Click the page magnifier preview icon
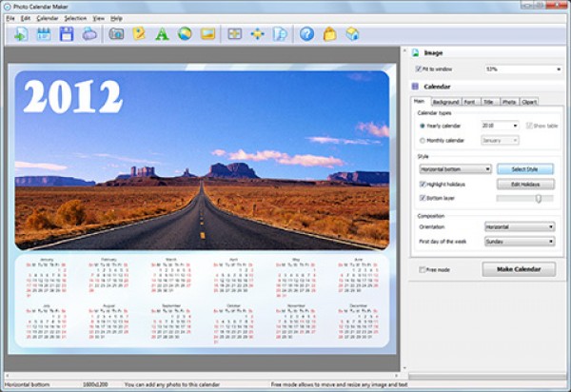 click(x=280, y=34)
